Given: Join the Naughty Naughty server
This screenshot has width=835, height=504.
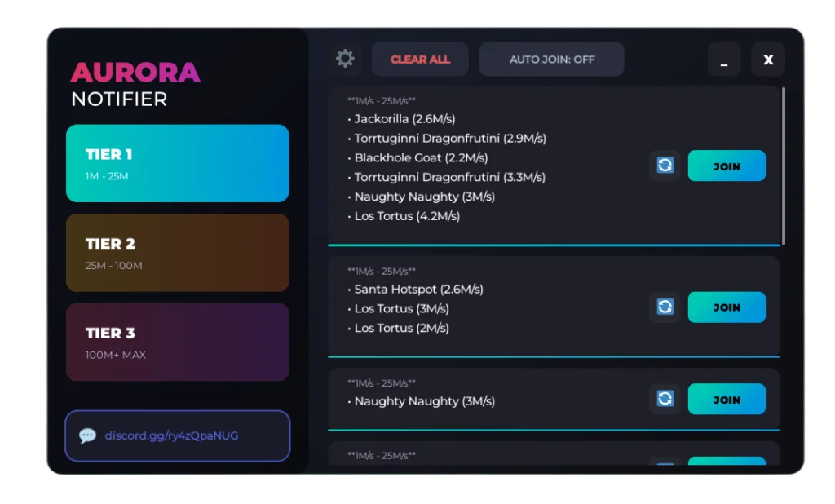Looking at the screenshot, I should tap(726, 399).
